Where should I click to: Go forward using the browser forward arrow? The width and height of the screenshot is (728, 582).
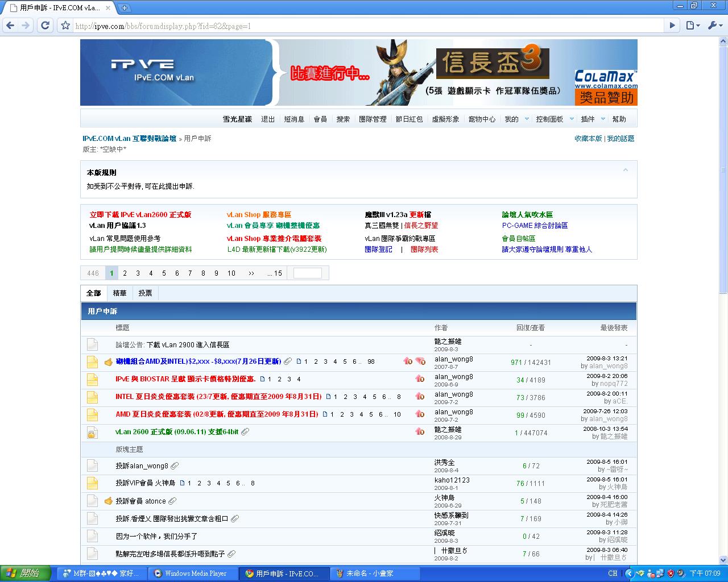[x=25, y=25]
